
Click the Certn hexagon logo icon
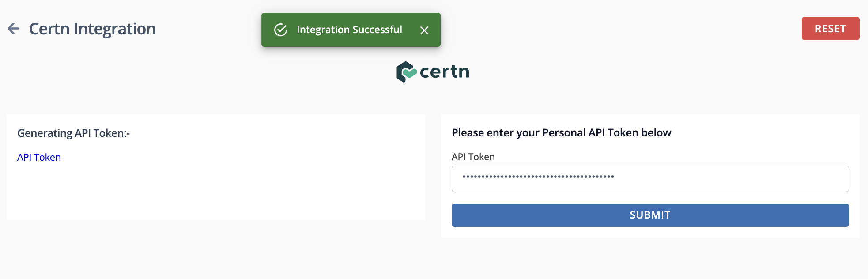point(406,72)
